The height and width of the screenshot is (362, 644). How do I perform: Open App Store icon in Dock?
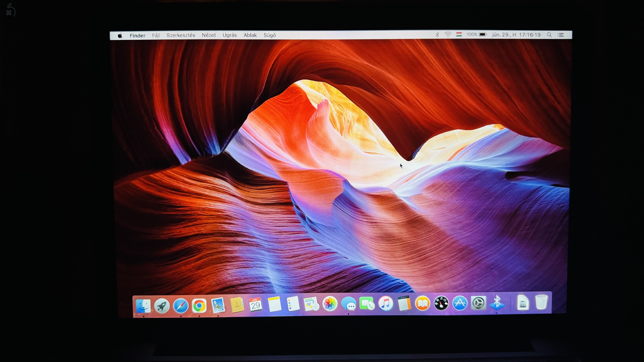pos(460,303)
